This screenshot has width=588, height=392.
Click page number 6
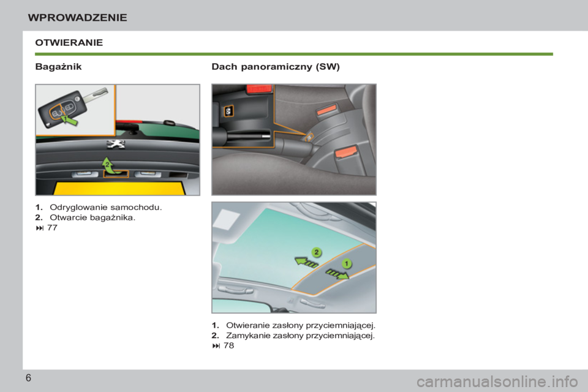(29, 378)
